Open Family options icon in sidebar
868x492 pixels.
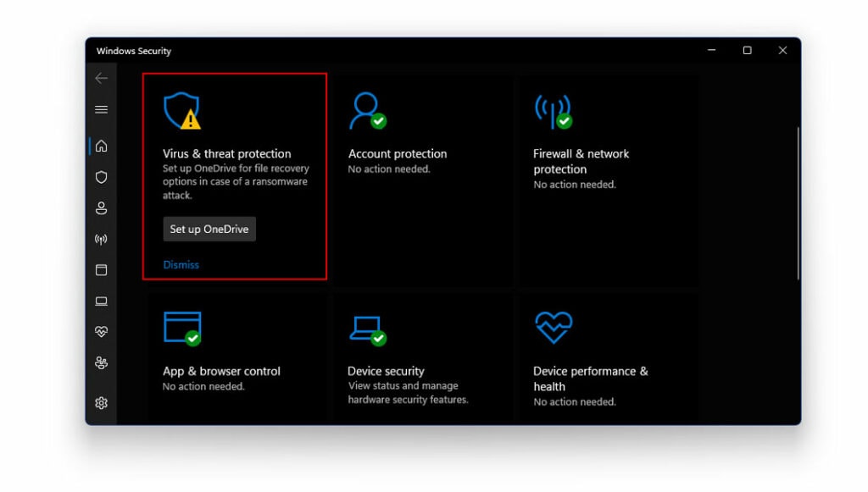click(x=102, y=362)
